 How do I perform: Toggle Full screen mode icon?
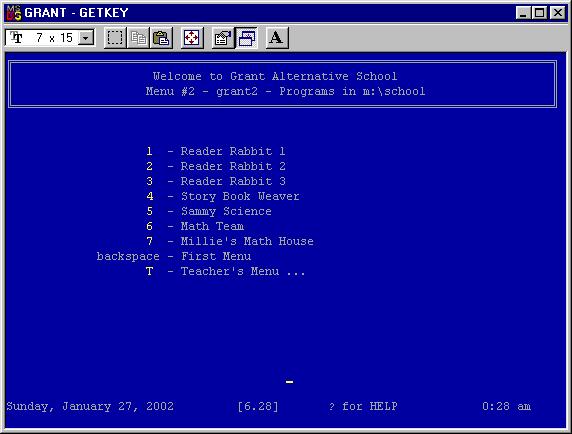(192, 38)
